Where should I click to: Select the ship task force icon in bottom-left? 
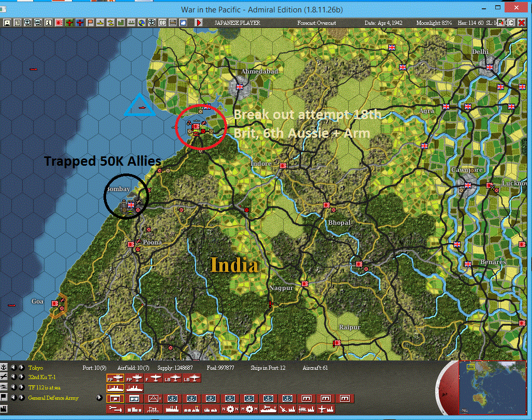pos(4,387)
